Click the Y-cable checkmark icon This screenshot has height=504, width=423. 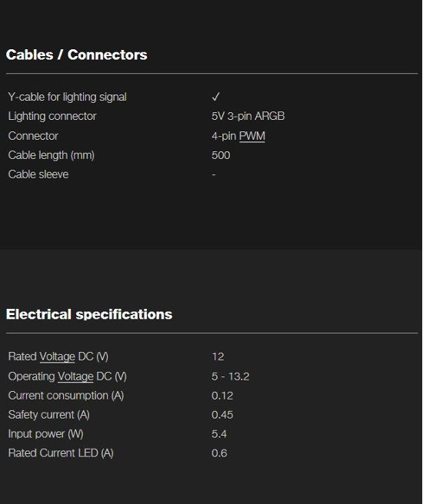tap(215, 97)
